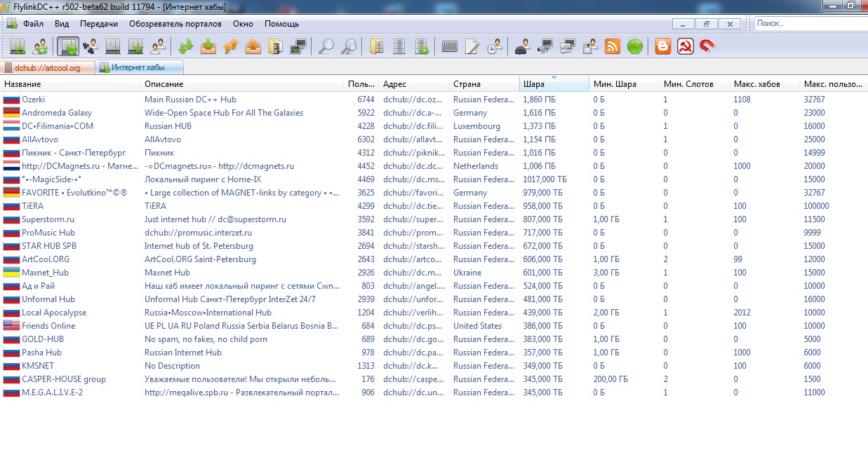This screenshot has width=868, height=450.
Task: Open the Помощь menu
Action: click(281, 24)
